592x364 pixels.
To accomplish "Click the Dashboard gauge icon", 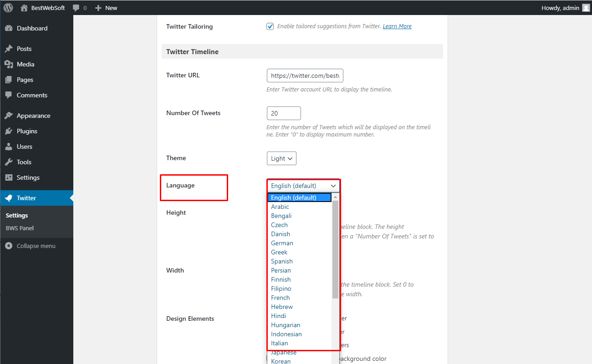I will click(x=9, y=28).
